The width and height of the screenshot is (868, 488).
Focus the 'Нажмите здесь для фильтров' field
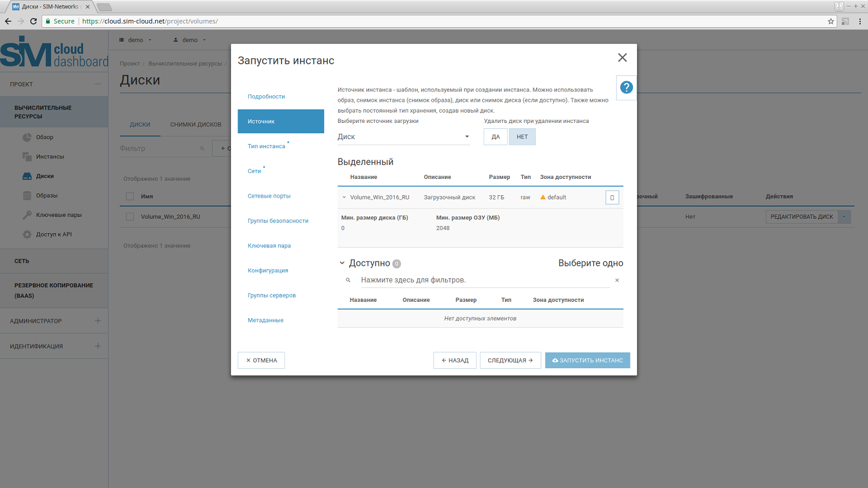482,281
